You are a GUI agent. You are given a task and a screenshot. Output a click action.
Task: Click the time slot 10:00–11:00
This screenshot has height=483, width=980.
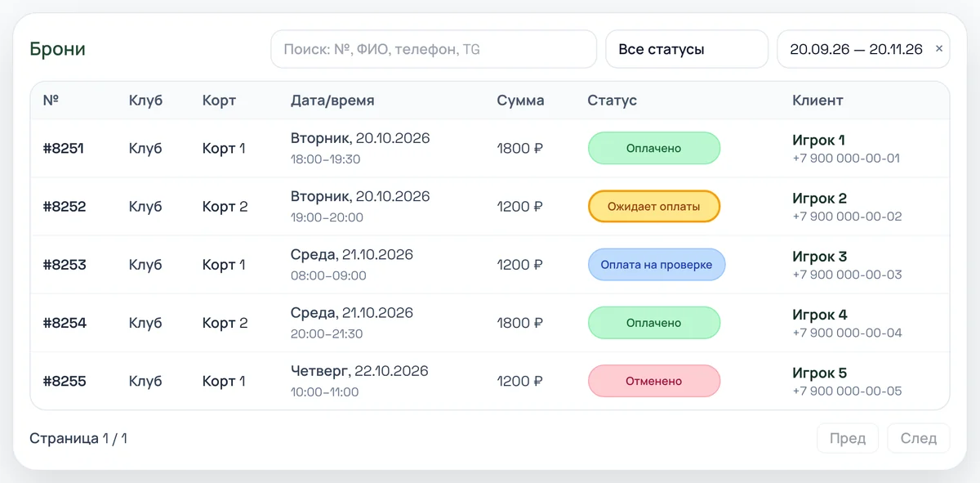coord(324,391)
